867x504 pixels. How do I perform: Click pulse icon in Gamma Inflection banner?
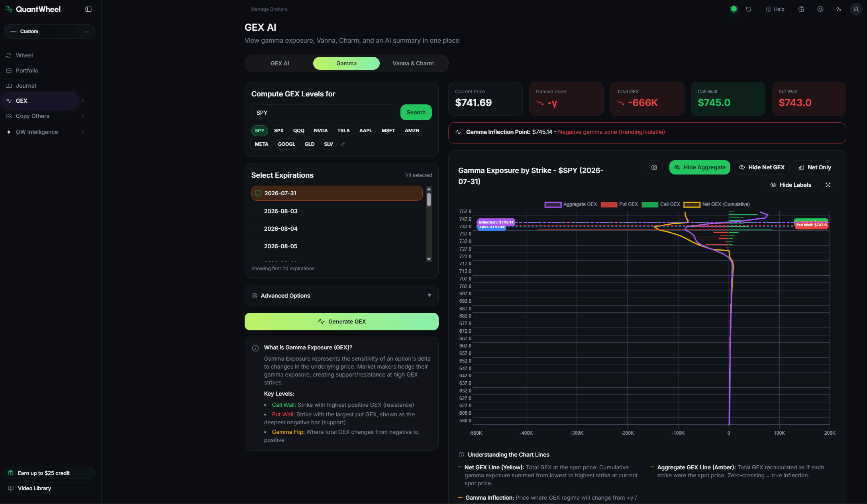coord(458,132)
